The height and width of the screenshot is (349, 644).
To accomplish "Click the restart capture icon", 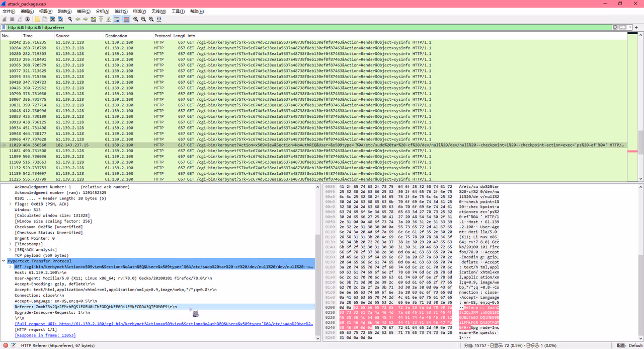I will [x=20, y=19].
